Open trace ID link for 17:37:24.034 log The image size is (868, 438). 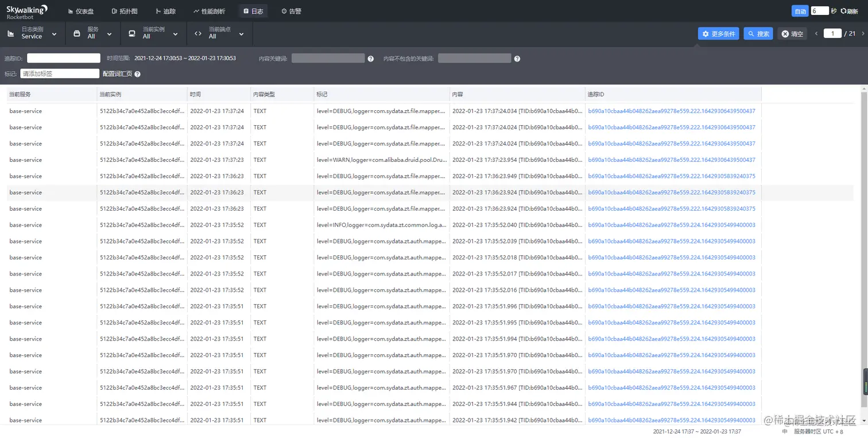click(672, 111)
